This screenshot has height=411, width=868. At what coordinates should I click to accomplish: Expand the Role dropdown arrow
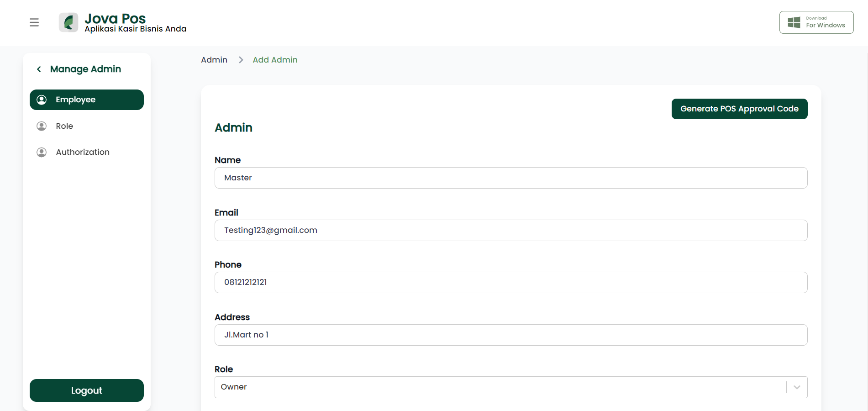[x=797, y=387]
